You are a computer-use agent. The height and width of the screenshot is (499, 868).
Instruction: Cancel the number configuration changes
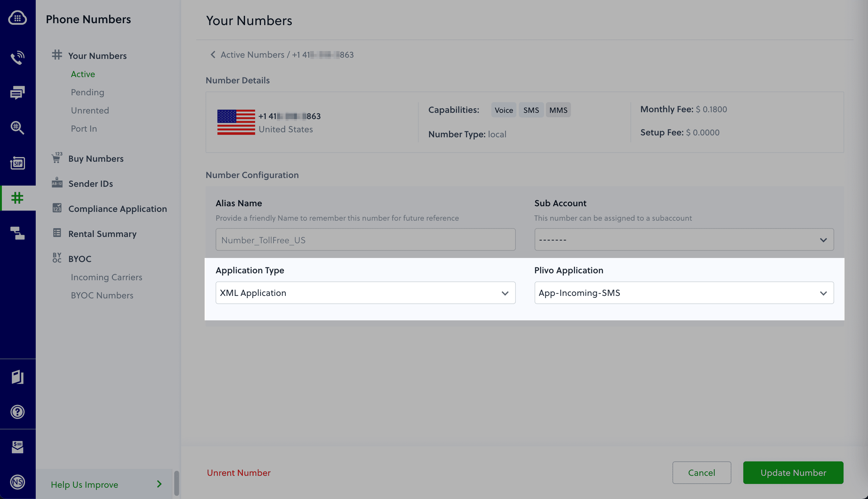tap(702, 473)
